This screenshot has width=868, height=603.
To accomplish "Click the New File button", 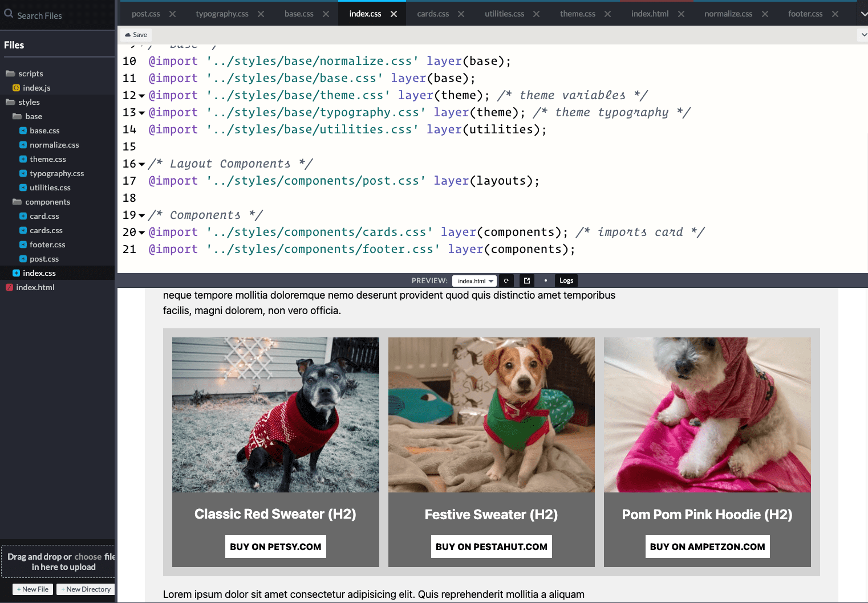I will (x=32, y=589).
